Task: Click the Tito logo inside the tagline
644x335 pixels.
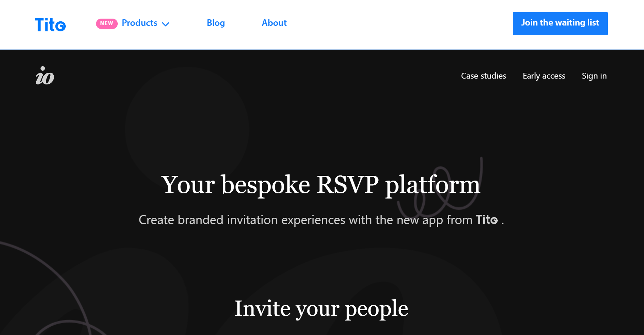Action: point(487,220)
